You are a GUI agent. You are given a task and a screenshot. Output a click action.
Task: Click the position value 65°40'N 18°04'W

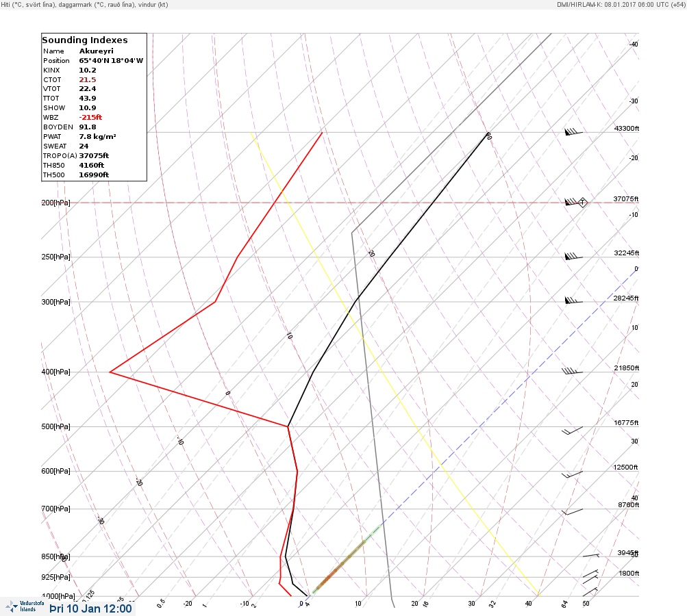pos(111,60)
